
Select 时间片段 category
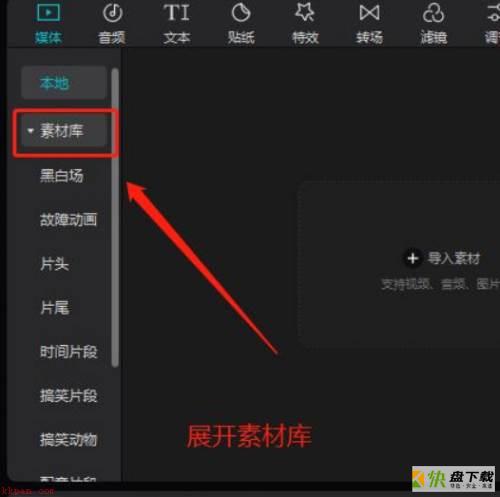(69, 352)
